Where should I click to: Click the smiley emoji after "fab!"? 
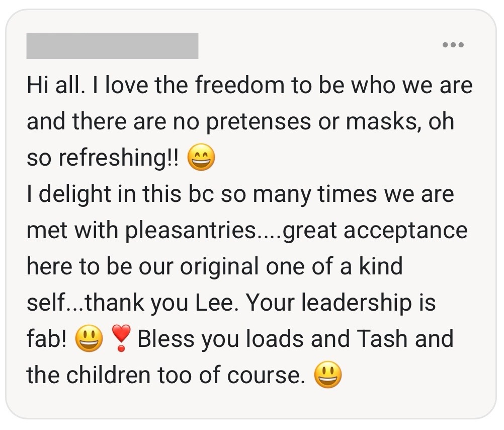tap(89, 339)
